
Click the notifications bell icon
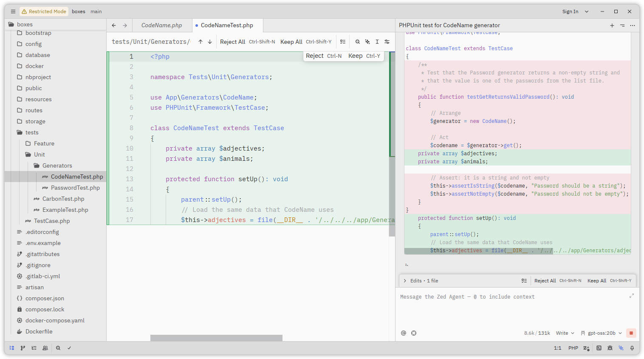pos(632,348)
